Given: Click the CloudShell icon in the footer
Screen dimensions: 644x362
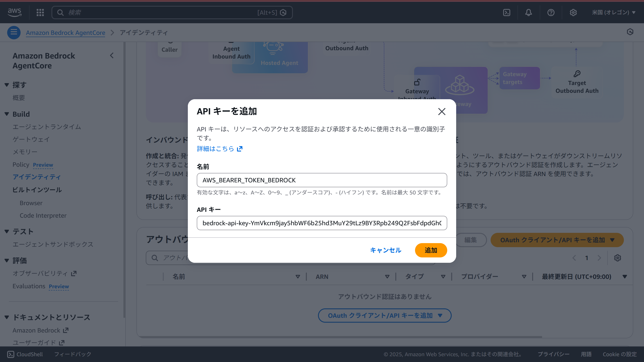Looking at the screenshot, I should tap(11, 354).
